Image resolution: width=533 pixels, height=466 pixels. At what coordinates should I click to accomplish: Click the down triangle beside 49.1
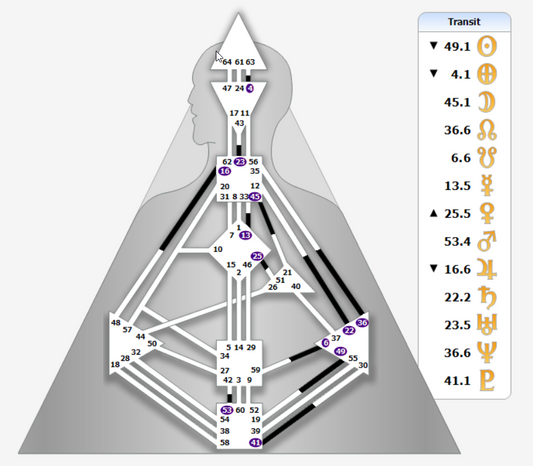(433, 46)
